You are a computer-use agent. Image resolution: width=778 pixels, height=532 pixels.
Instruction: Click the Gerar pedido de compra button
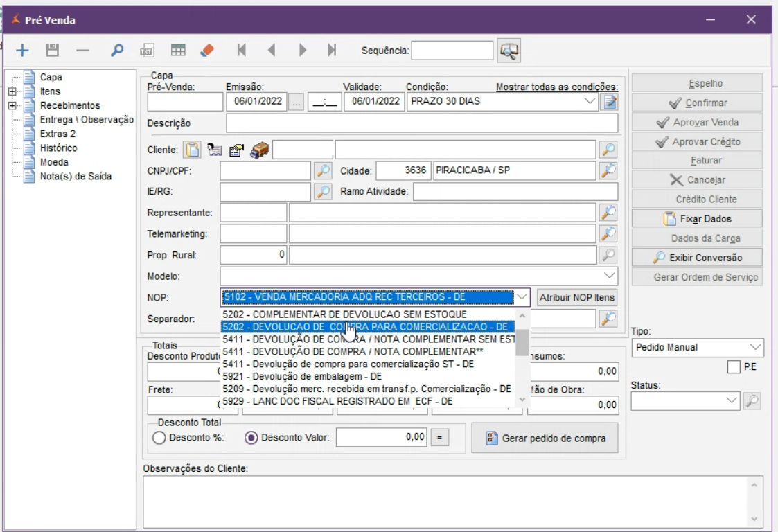coord(545,438)
